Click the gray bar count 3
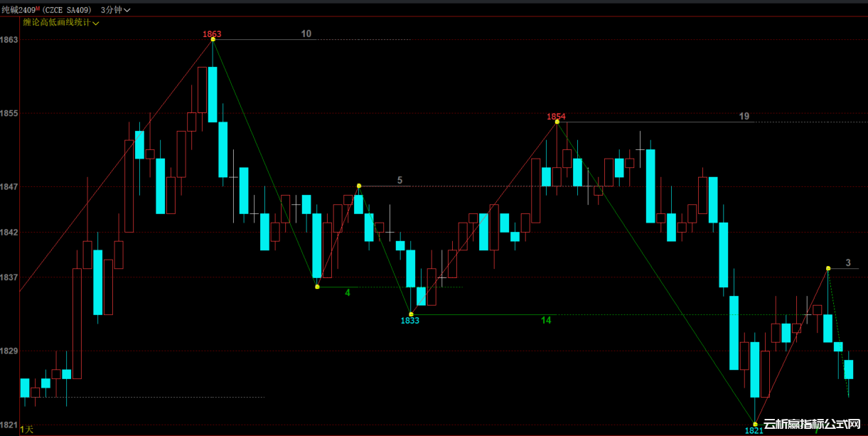The height and width of the screenshot is (436, 868). coord(848,263)
